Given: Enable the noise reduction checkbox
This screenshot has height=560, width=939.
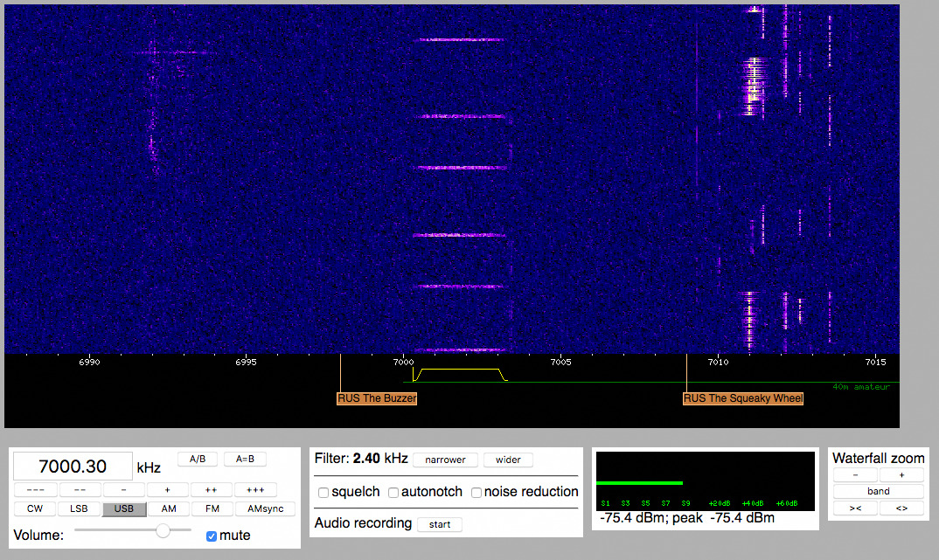Looking at the screenshot, I should click(476, 493).
